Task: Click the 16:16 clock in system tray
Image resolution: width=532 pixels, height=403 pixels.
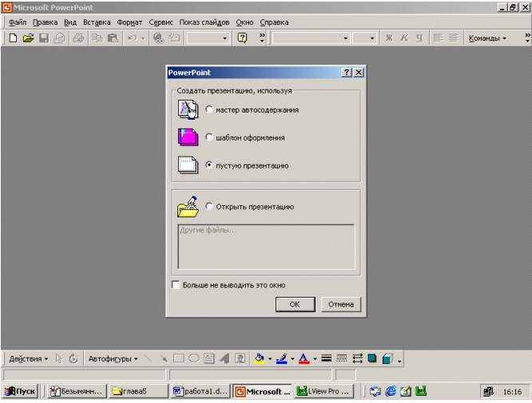Action: tap(512, 392)
